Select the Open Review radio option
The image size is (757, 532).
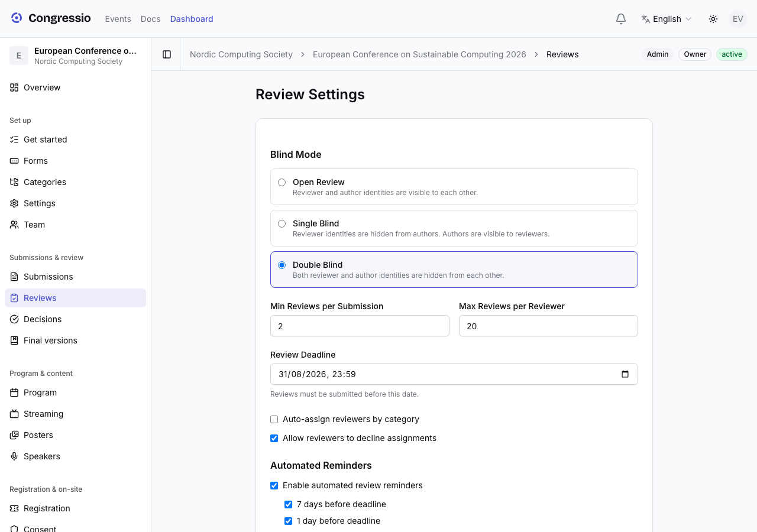tap(282, 182)
